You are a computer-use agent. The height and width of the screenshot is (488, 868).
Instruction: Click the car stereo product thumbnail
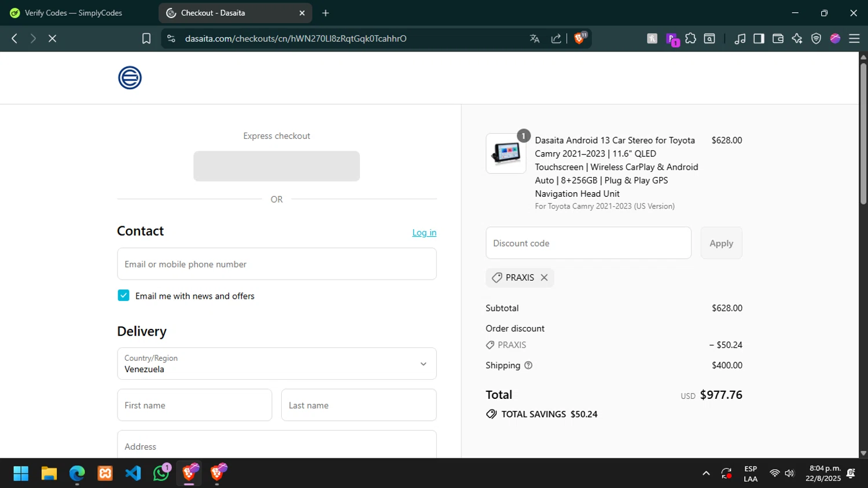tap(506, 153)
